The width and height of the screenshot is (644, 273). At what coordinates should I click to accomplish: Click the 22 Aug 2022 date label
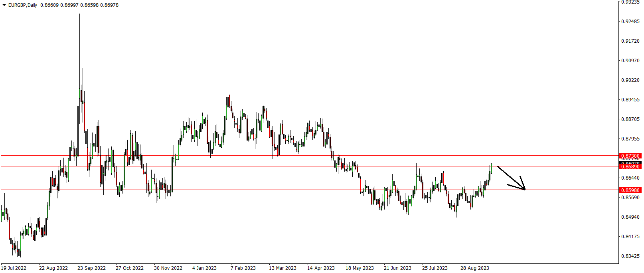coord(53,268)
